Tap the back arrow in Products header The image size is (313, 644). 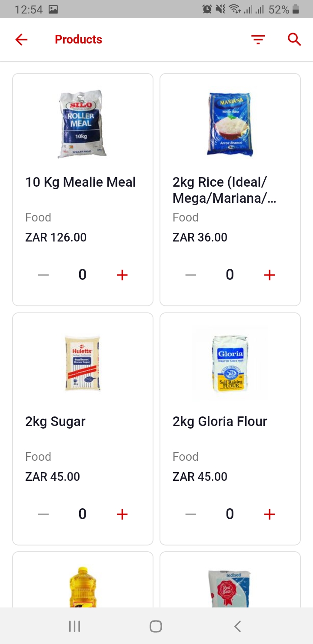[21, 40]
